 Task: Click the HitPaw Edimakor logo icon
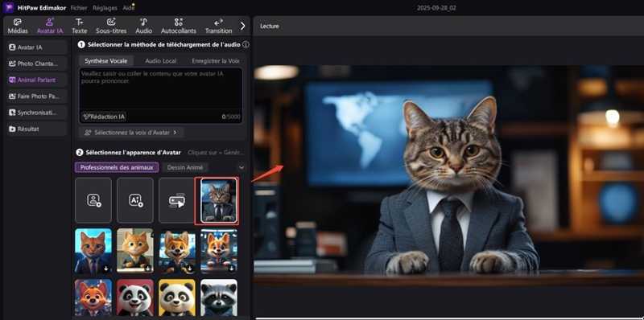[x=8, y=8]
